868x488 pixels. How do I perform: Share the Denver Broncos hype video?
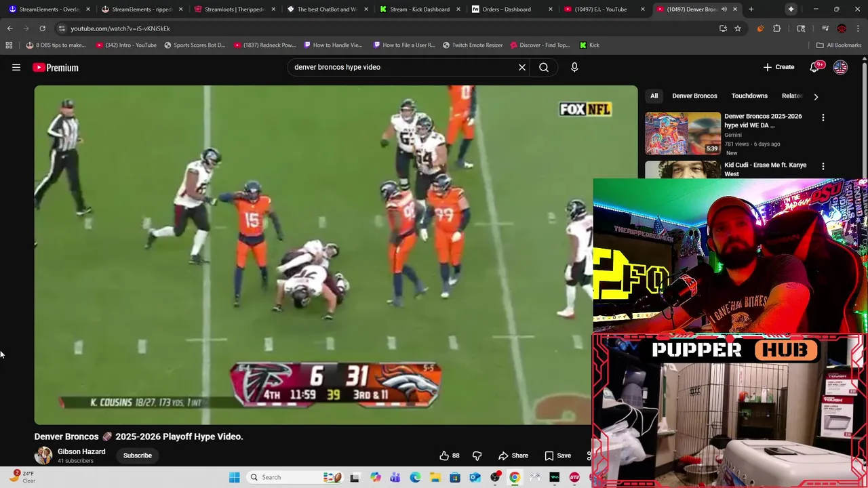[x=513, y=455]
